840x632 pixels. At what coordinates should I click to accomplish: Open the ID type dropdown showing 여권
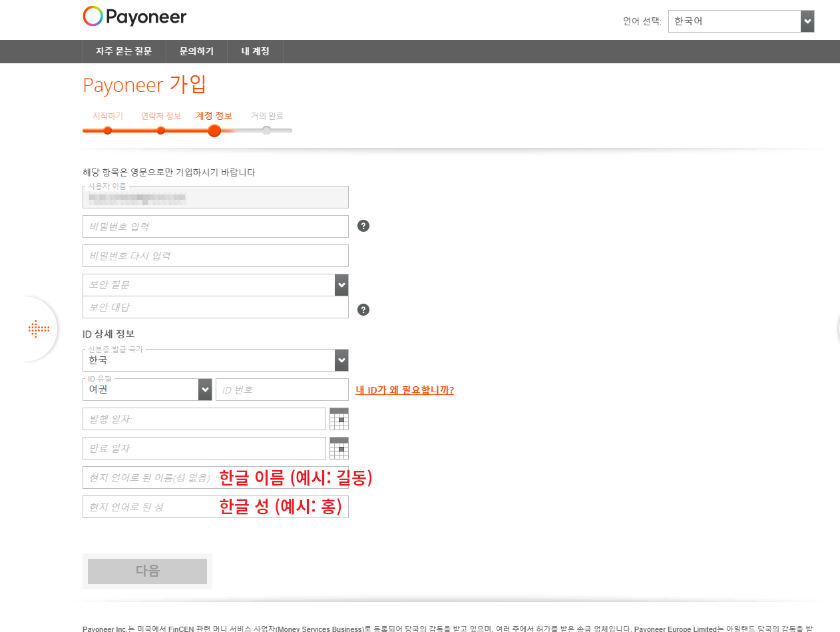click(147, 390)
